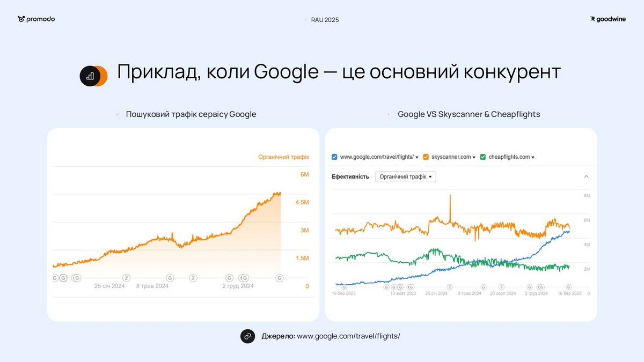Click first '2' update marker in left chart
The image size is (644, 362).
127,278
